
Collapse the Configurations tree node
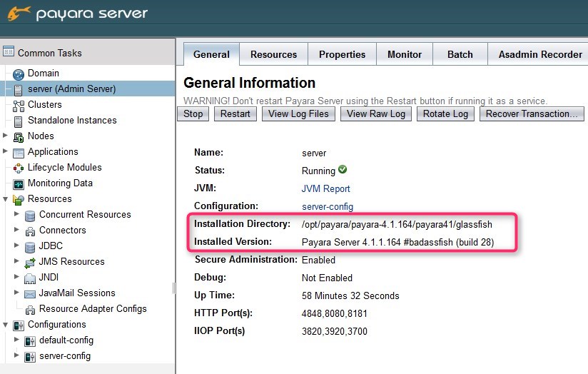(5, 325)
